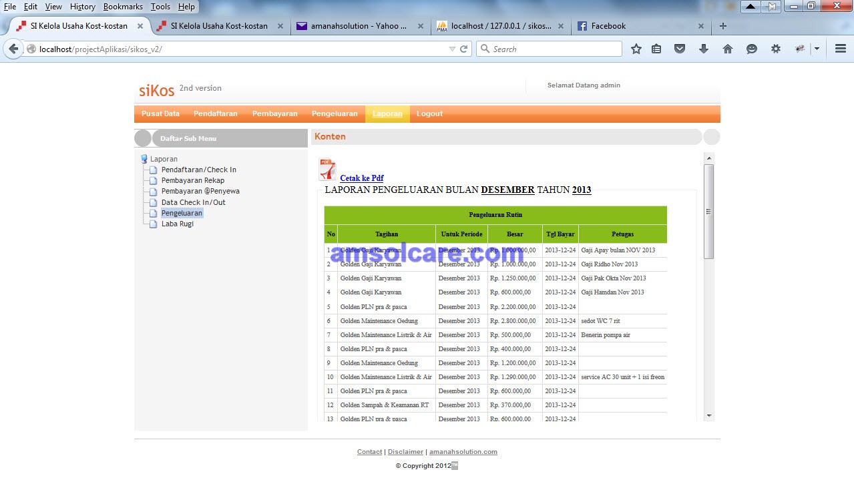Click the Firebug bug icon

coord(800,49)
